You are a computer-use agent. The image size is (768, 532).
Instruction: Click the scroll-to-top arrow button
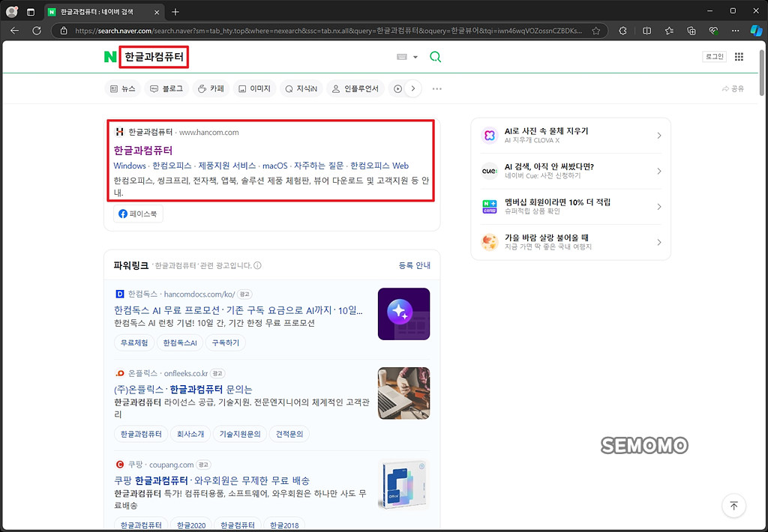click(733, 506)
